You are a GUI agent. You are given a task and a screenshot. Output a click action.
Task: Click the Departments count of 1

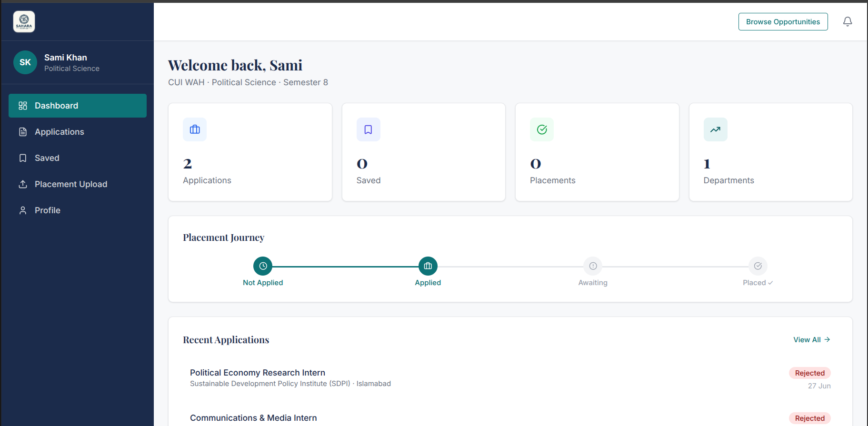tap(707, 164)
